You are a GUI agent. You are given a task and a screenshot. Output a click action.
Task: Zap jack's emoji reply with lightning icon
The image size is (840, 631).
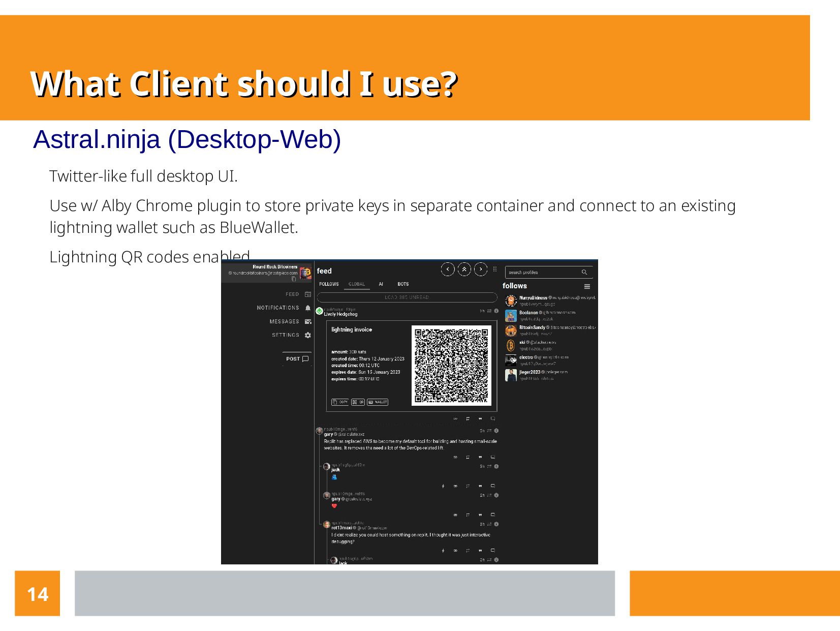pyautogui.click(x=443, y=486)
